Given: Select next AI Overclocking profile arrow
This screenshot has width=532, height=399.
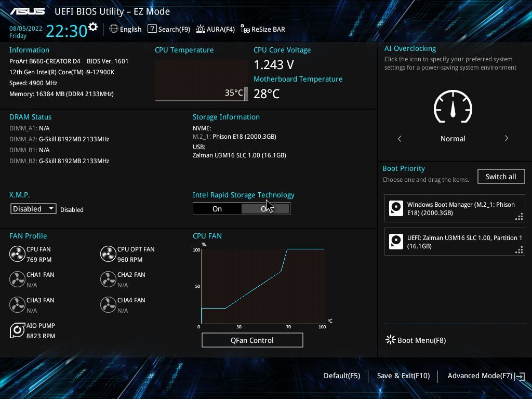Looking at the screenshot, I should tap(506, 138).
